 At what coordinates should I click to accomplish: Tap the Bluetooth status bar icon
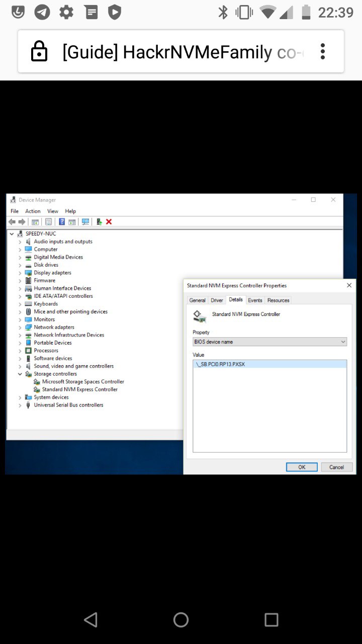[223, 12]
